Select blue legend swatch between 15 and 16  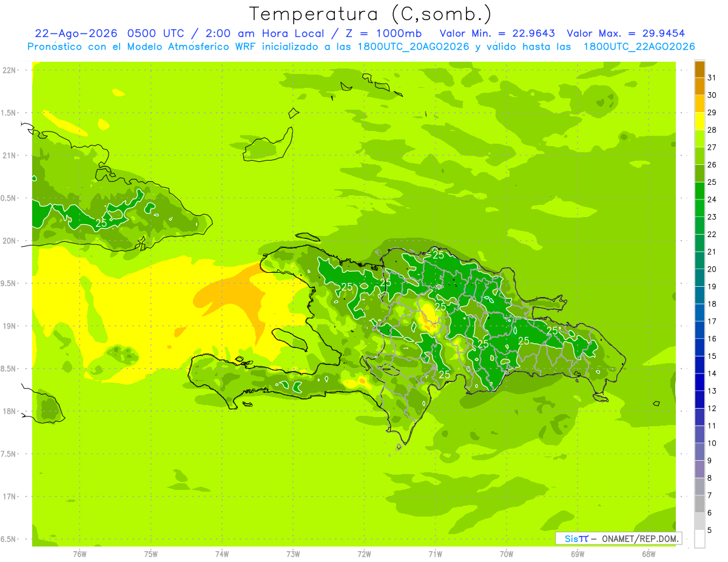(699, 347)
